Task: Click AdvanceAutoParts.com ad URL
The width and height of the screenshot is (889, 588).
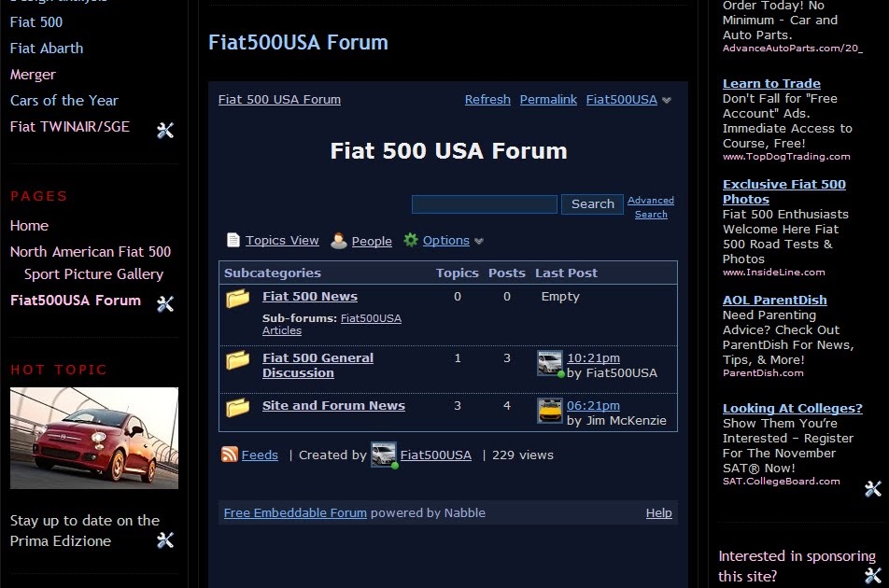Action: click(x=792, y=49)
